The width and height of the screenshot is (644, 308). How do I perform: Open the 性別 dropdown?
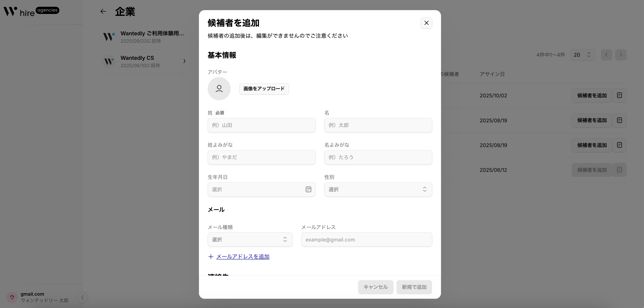pos(378,189)
